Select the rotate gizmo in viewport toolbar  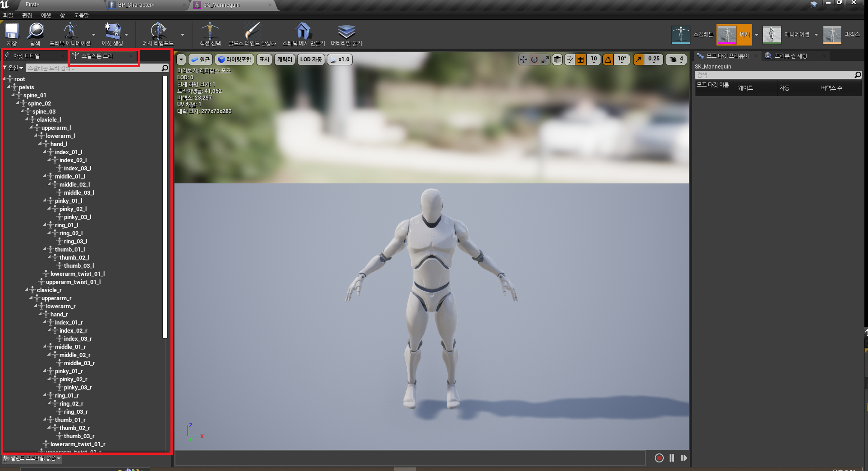(534, 59)
